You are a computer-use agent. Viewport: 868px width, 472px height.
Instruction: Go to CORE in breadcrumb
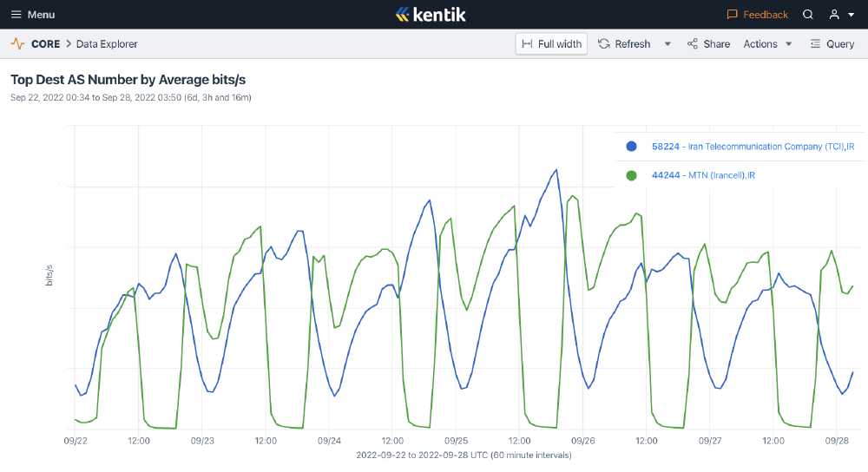[x=45, y=44]
